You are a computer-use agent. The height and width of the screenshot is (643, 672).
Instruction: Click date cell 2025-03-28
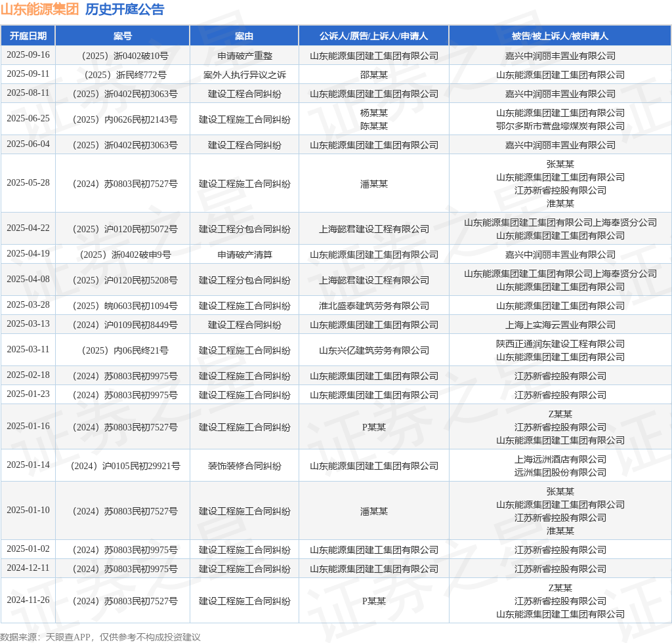click(28, 305)
